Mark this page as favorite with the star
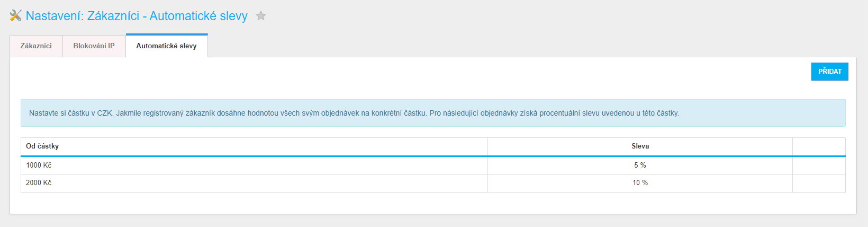The image size is (868, 227). (x=260, y=16)
